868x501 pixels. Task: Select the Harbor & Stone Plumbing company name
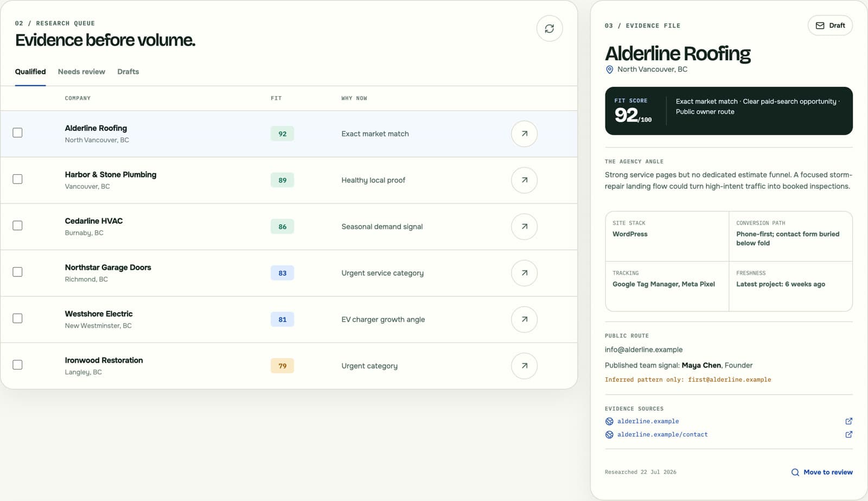pos(111,174)
